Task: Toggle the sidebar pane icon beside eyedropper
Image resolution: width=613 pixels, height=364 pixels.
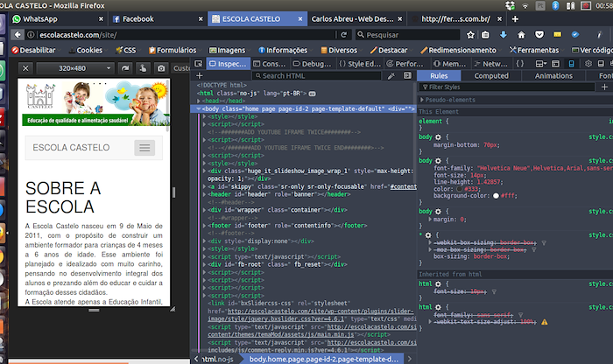Action: 407,75
